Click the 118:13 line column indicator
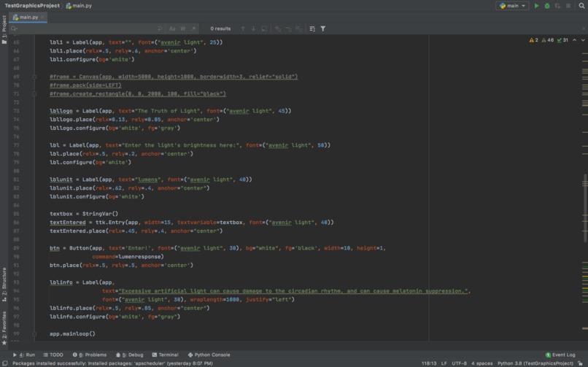 (429, 363)
